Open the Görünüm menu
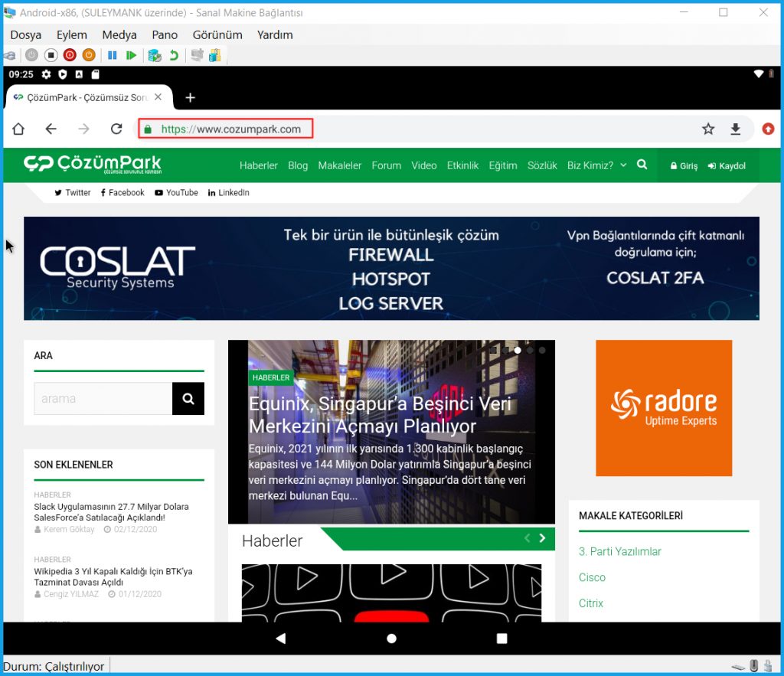The width and height of the screenshot is (784, 676). [217, 35]
